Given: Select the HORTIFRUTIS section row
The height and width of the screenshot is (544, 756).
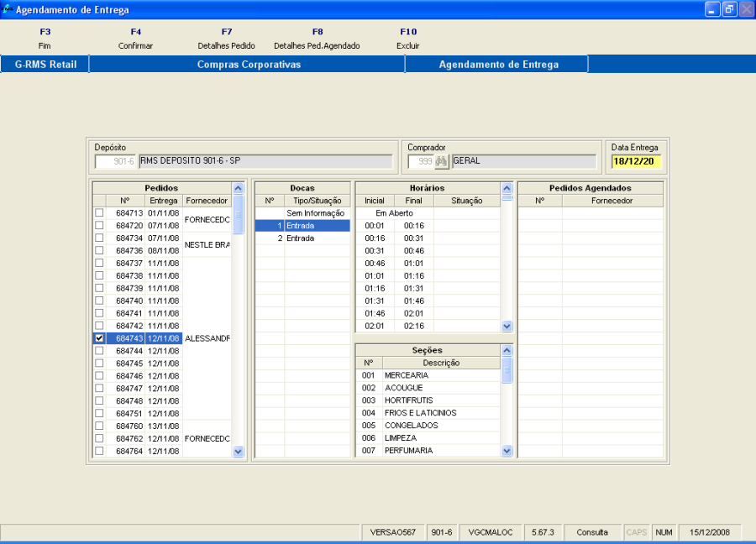Looking at the screenshot, I should 407,400.
